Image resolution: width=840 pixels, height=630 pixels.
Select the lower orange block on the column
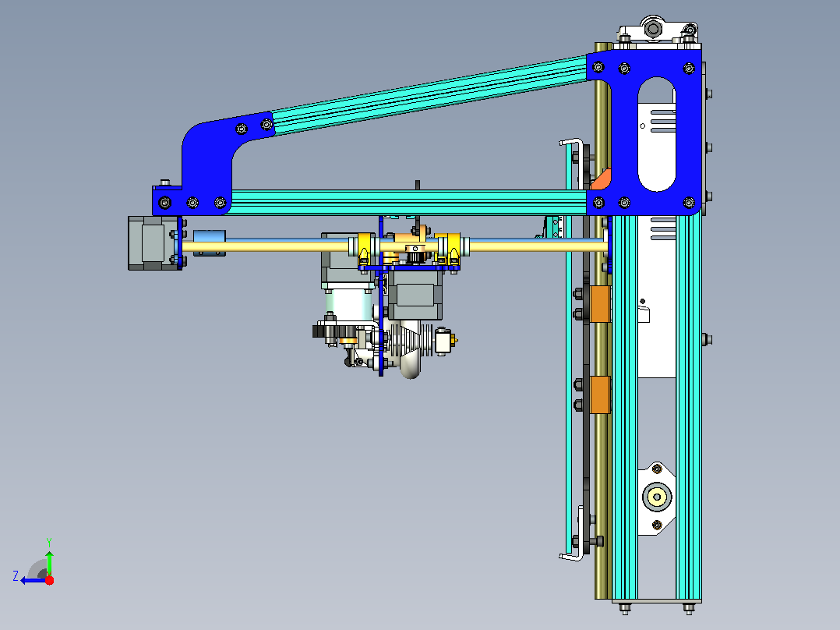[x=600, y=395]
